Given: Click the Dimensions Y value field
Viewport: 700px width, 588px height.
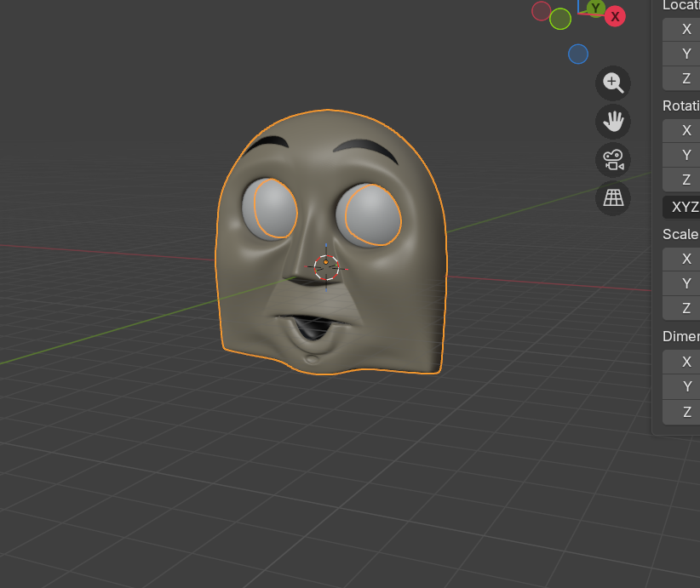Looking at the screenshot, I should click(681, 386).
